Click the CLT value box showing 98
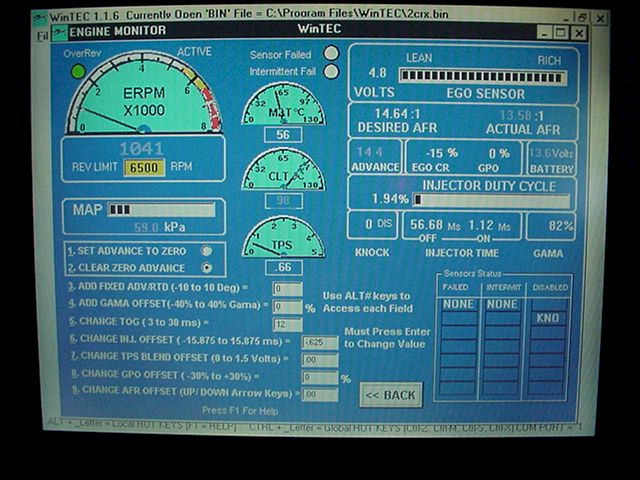640x480 pixels. 283,200
